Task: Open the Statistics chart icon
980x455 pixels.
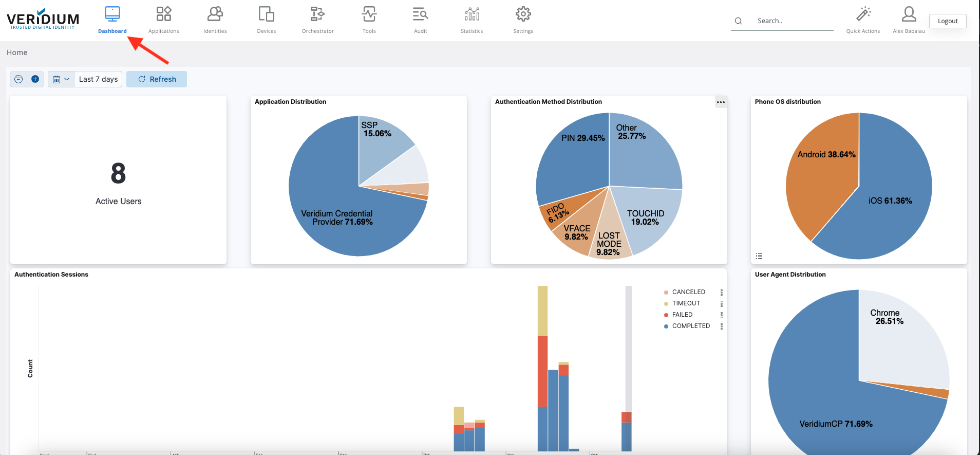Action: (x=472, y=14)
